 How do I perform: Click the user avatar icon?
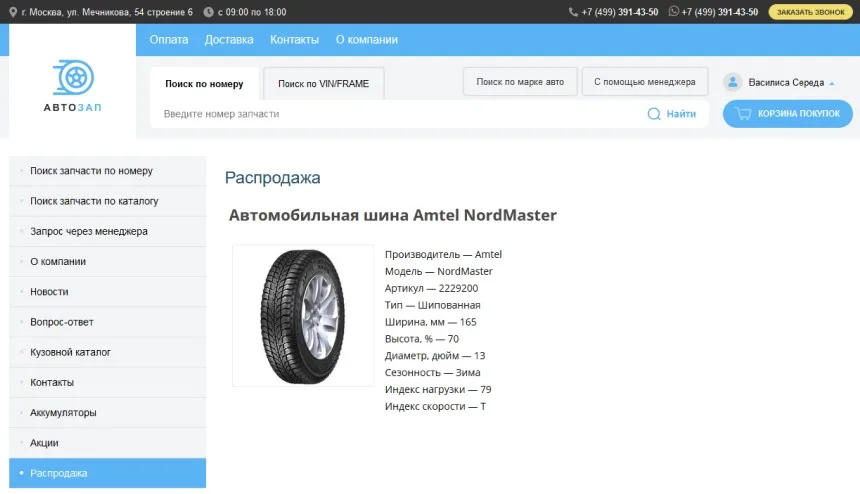(x=732, y=82)
